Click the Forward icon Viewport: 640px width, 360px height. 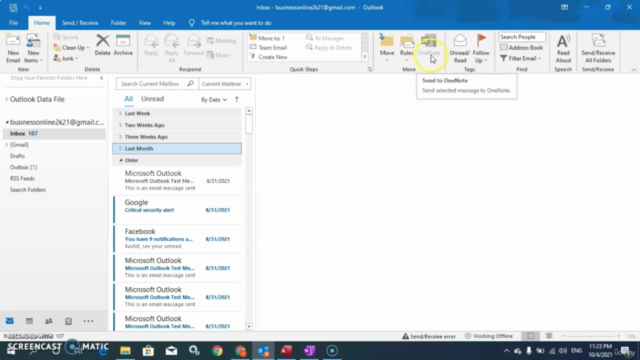pos(193,41)
